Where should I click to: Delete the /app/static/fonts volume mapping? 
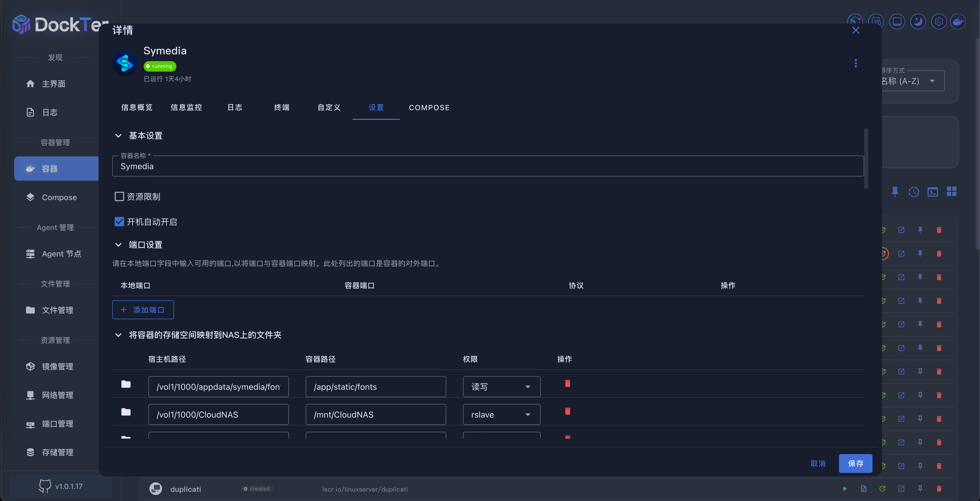point(567,383)
